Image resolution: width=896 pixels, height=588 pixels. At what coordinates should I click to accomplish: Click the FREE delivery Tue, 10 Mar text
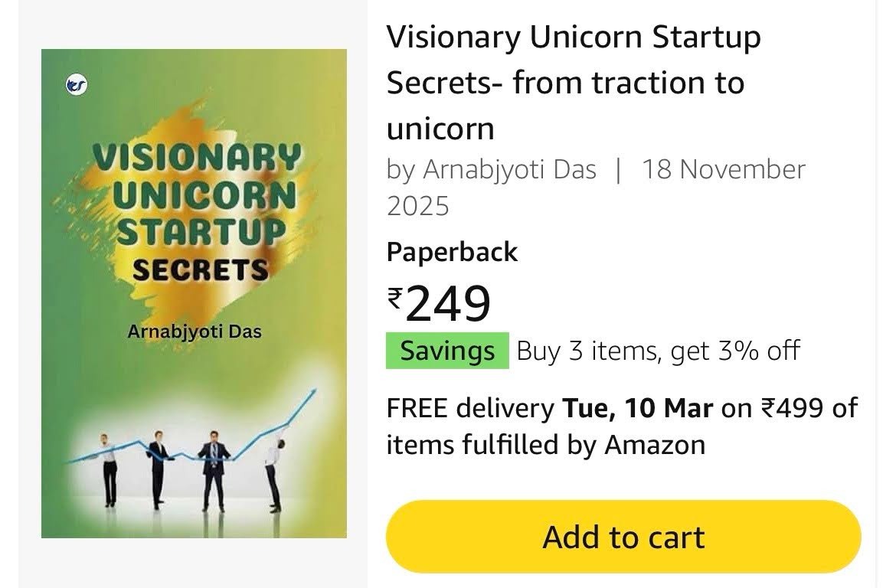tap(550, 408)
